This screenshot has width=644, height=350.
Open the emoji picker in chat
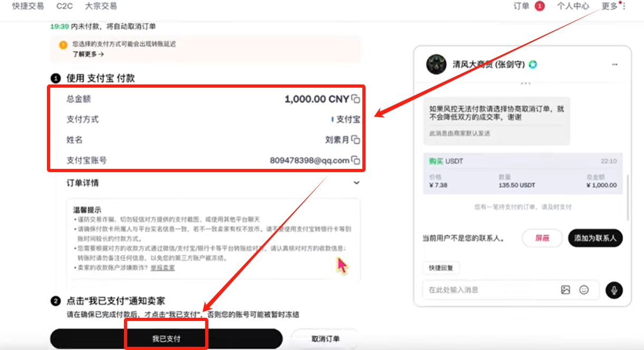tap(584, 290)
